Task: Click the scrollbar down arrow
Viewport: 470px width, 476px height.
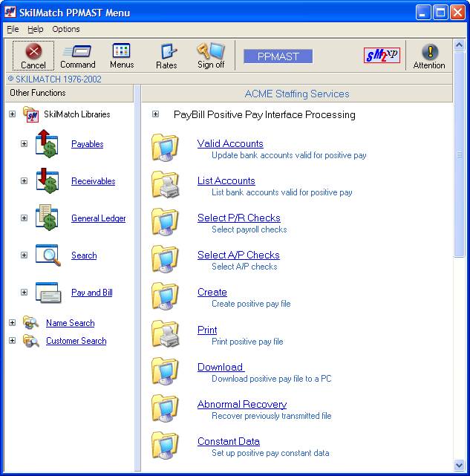Action: (460, 465)
